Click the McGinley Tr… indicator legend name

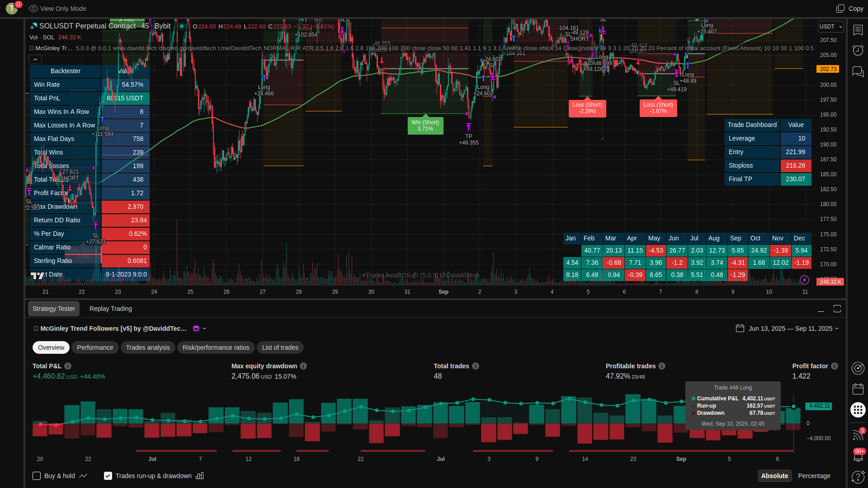tap(53, 48)
